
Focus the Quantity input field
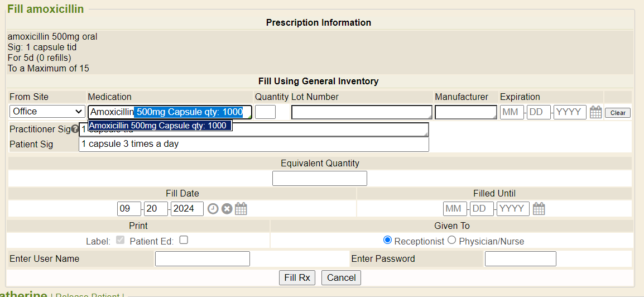[266, 112]
